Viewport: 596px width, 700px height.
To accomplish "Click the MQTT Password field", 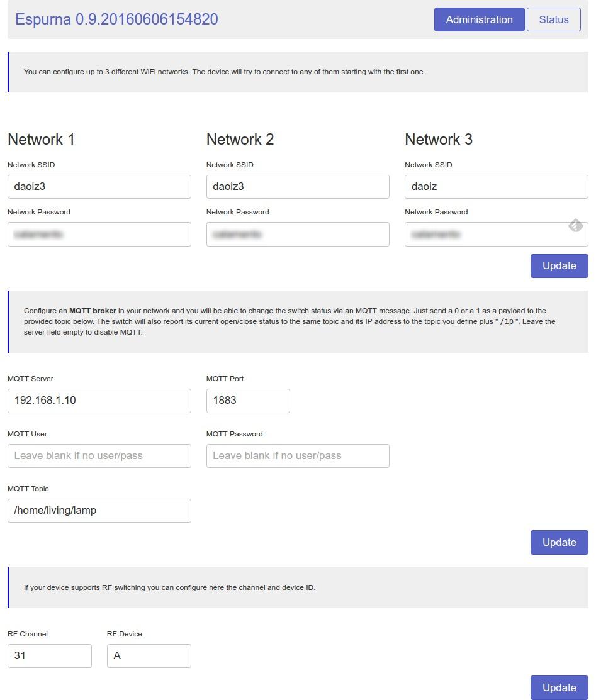I will click(x=298, y=456).
